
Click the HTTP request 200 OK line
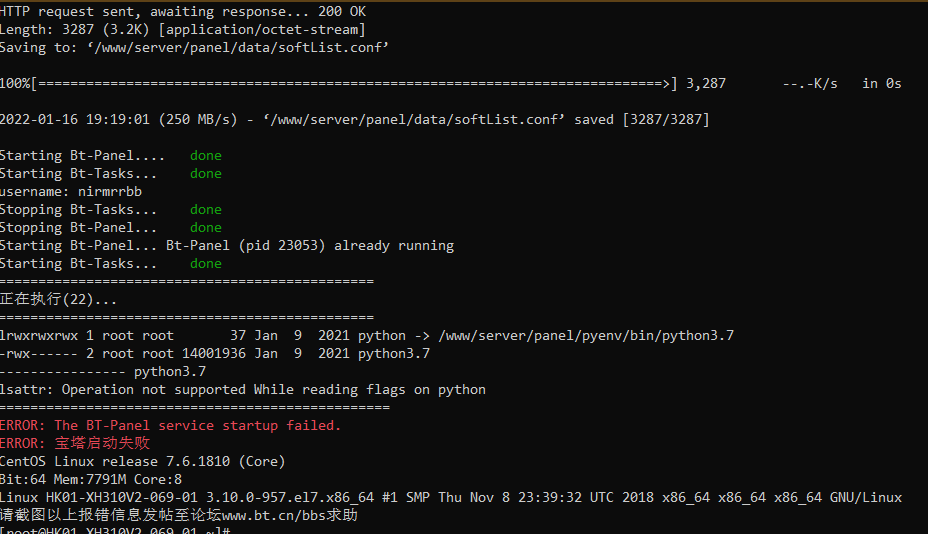[183, 11]
